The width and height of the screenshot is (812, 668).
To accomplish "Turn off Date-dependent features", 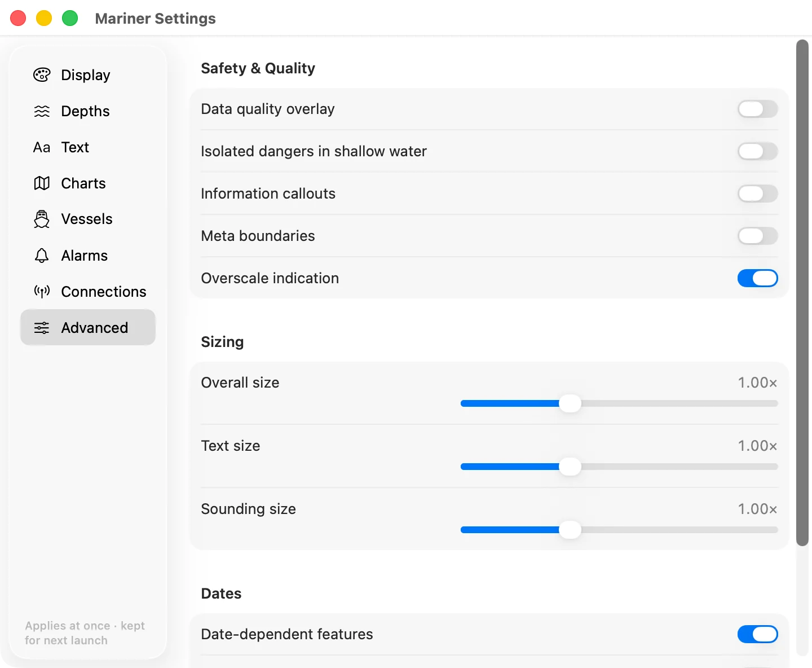I will click(758, 634).
